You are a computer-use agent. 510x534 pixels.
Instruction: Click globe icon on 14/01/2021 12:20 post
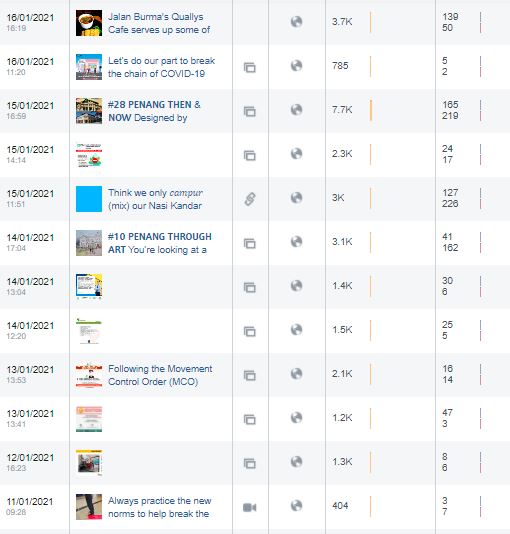point(297,330)
